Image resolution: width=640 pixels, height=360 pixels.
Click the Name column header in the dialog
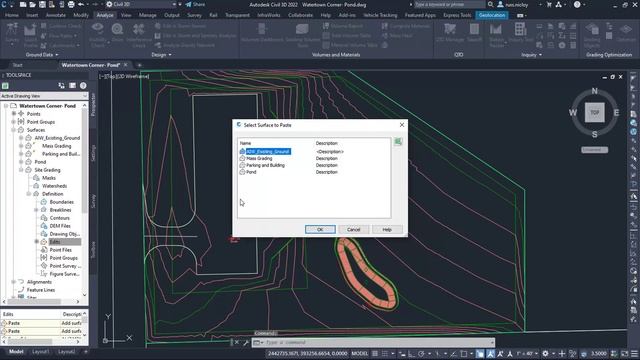click(x=245, y=143)
